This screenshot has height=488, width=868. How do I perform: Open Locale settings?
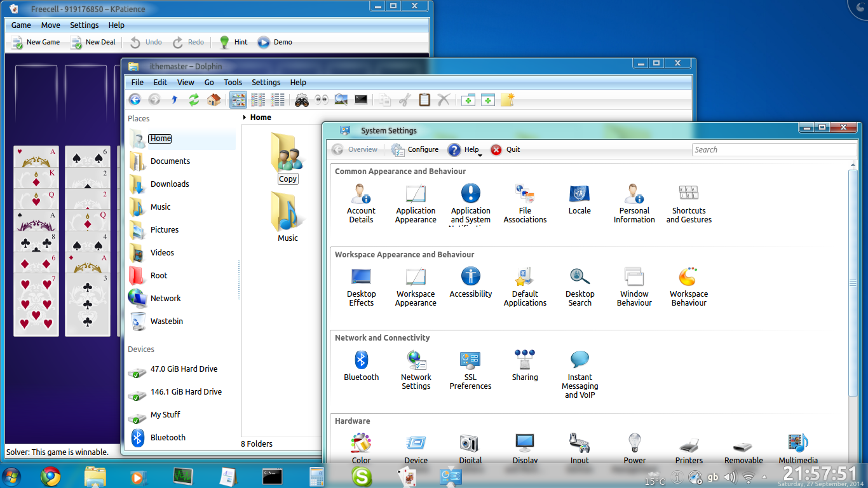[580, 200]
